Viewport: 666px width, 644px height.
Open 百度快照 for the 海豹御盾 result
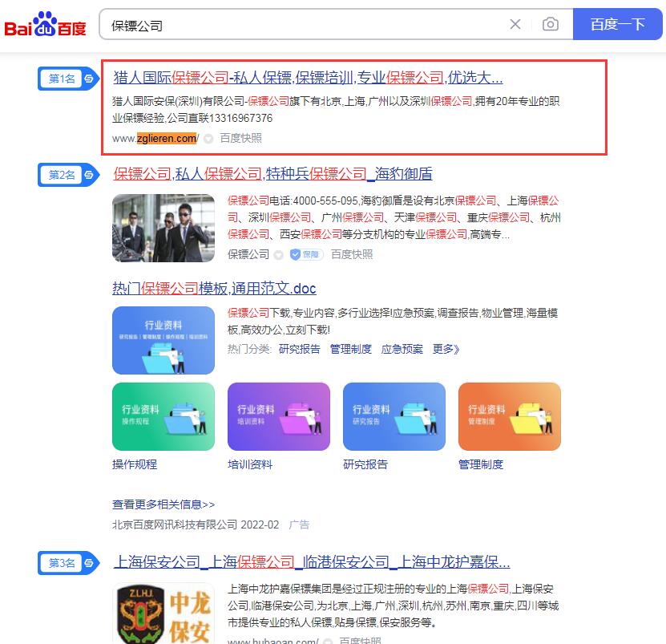click(x=352, y=254)
